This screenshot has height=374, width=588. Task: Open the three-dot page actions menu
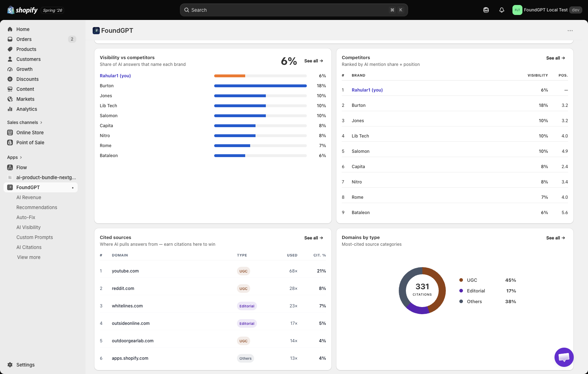tap(570, 31)
